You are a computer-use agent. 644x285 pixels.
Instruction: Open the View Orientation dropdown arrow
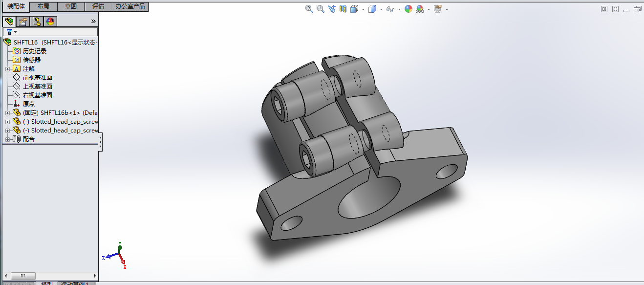(x=363, y=9)
